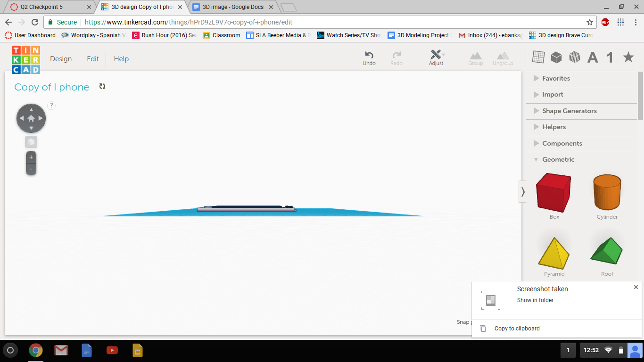Open the star favorites shapes icon
The width and height of the screenshot is (644, 362).
[x=628, y=58]
